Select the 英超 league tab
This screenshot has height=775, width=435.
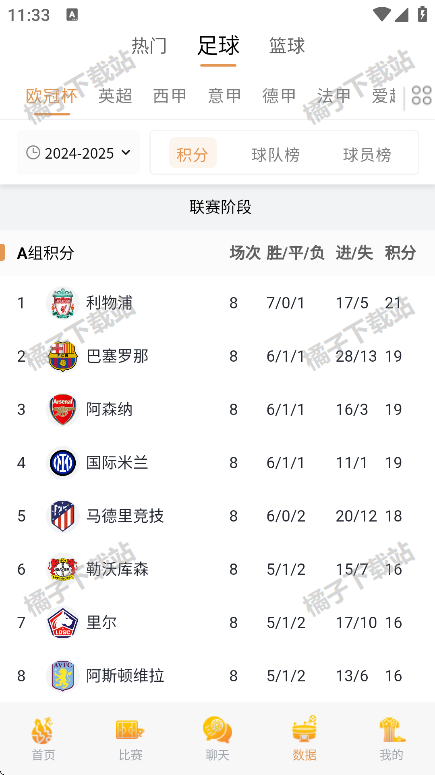point(115,95)
